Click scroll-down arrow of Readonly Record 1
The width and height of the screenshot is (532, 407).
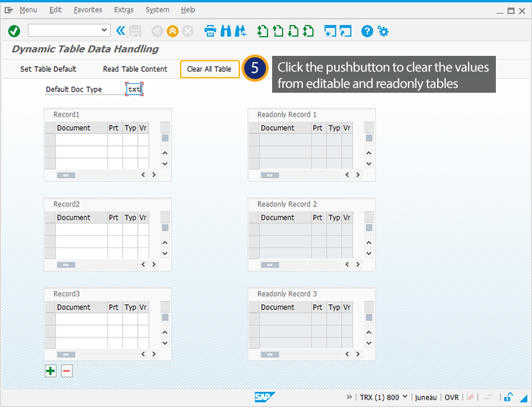point(369,164)
